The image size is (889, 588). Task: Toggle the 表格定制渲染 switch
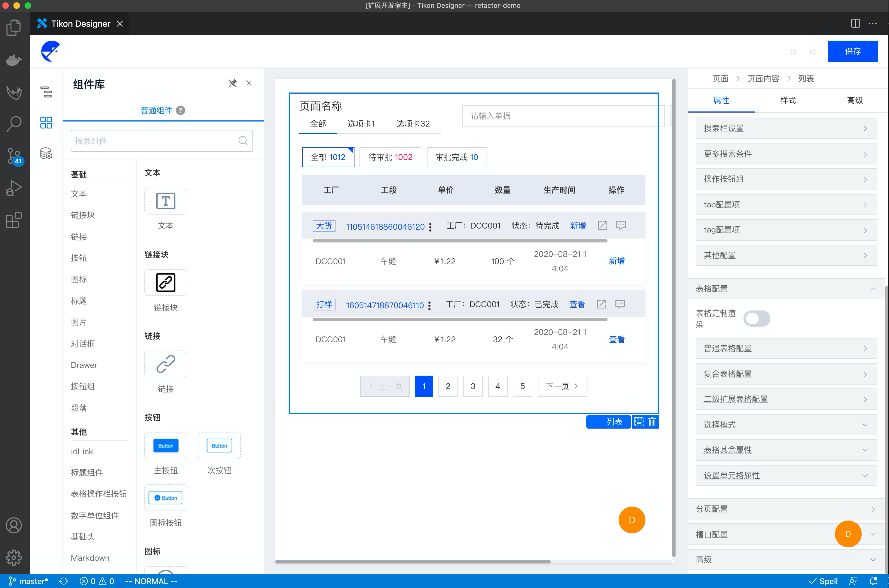pyautogui.click(x=757, y=319)
